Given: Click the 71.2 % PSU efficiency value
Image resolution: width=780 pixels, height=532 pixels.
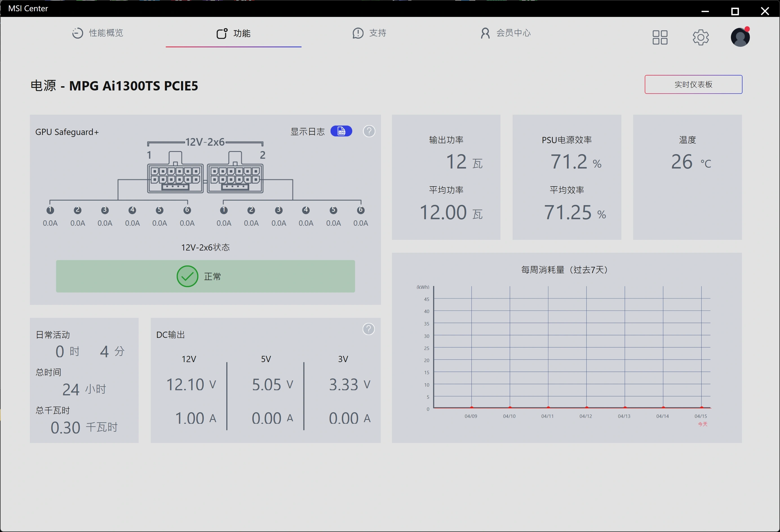Looking at the screenshot, I should [x=576, y=161].
